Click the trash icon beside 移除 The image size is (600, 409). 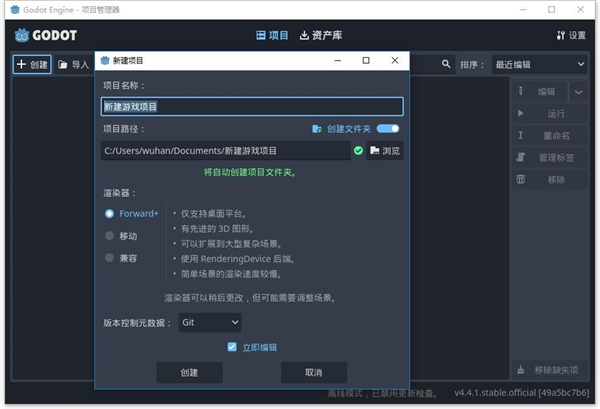[520, 179]
